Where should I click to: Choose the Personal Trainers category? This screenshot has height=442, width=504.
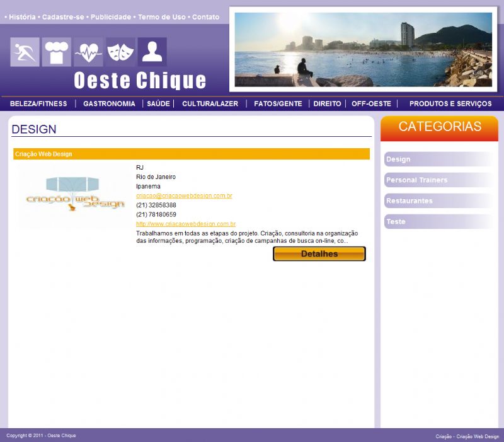click(x=439, y=180)
